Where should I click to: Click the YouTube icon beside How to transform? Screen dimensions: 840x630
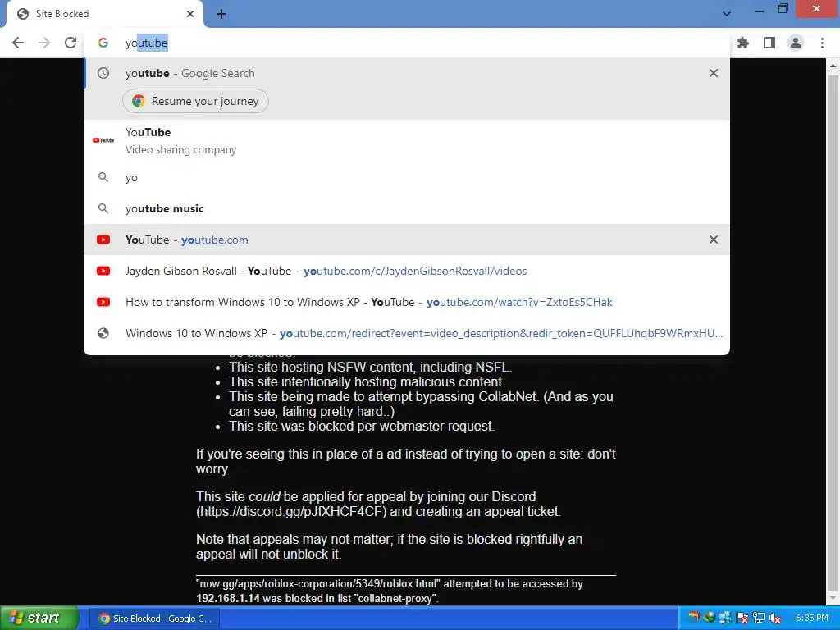point(103,302)
